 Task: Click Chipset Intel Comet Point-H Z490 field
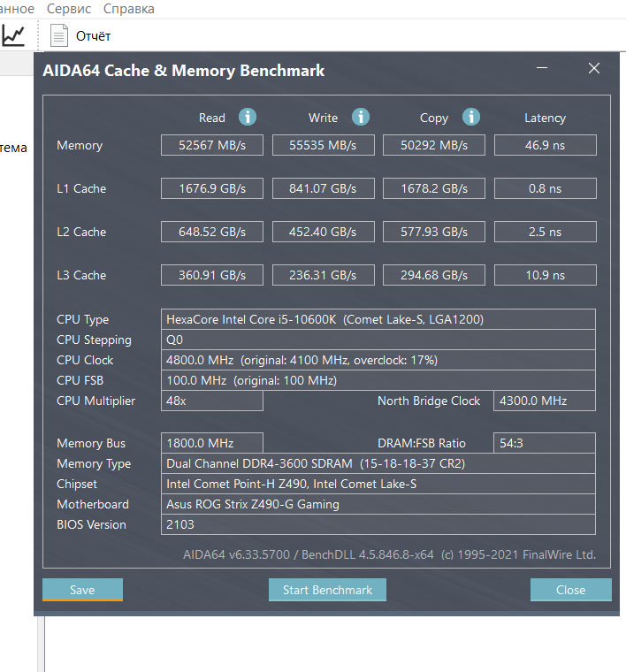coord(378,484)
